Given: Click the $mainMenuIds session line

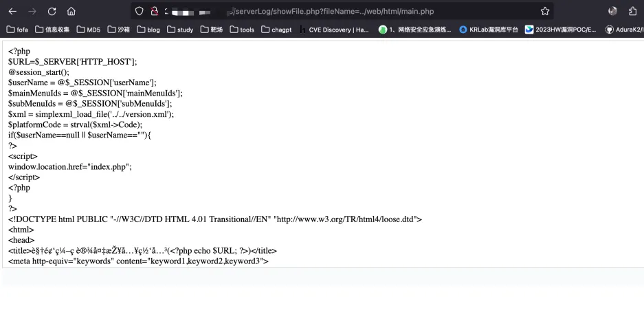Looking at the screenshot, I should (x=96, y=94).
